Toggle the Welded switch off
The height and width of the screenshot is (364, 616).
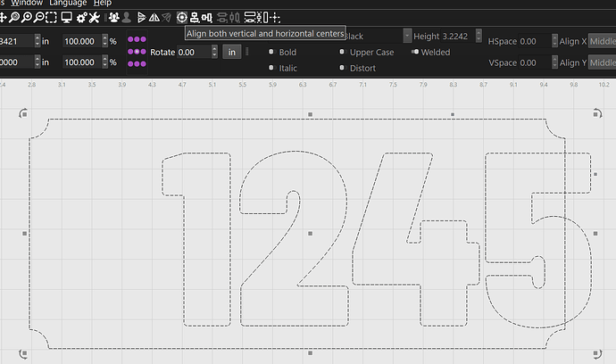pos(415,52)
